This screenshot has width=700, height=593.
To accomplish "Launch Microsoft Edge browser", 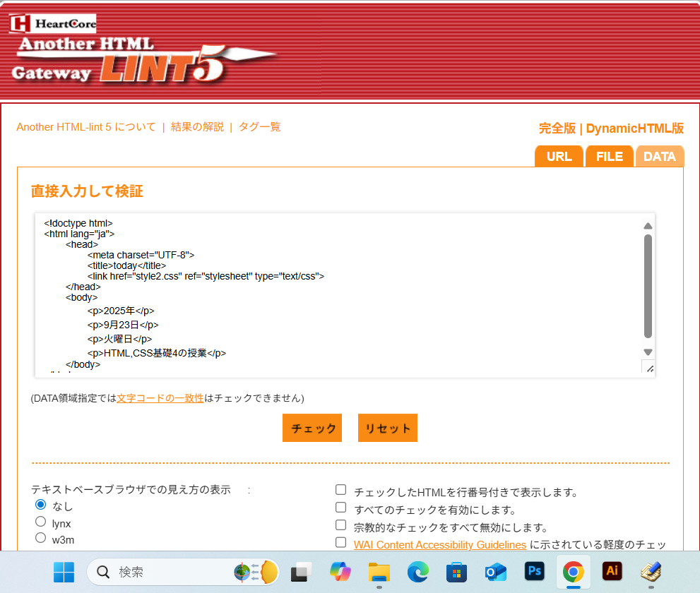I will pos(417,572).
